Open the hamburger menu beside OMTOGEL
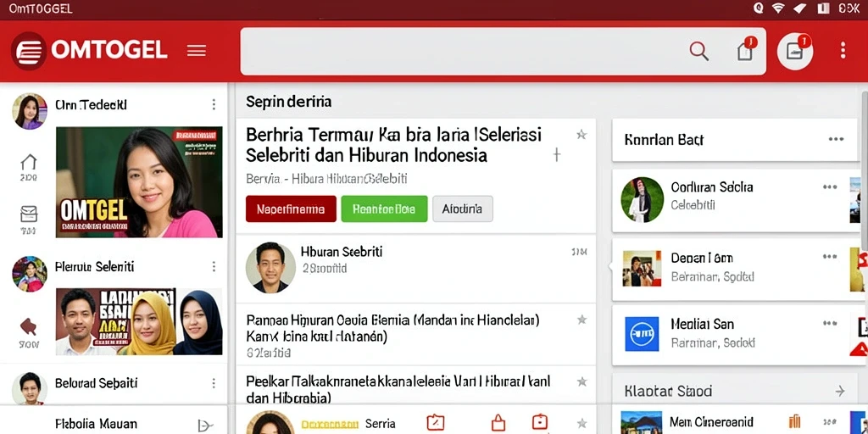The height and width of the screenshot is (434, 868). [197, 51]
